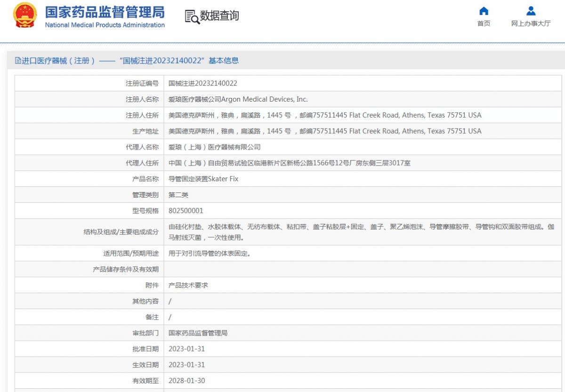Viewport: 565px width, 392px height.
Task: Go to the 首页 home icon
Action: point(484,11)
